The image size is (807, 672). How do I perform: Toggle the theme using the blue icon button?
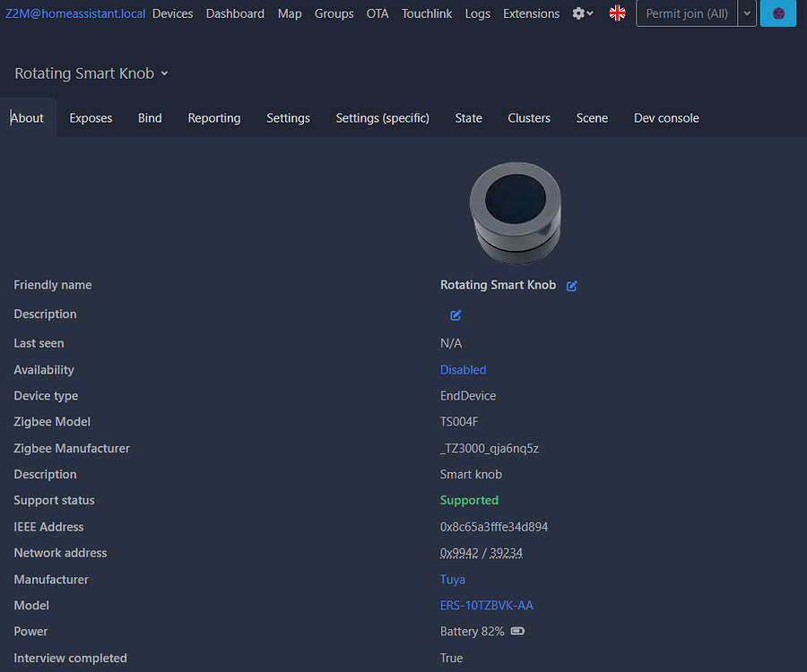point(777,13)
